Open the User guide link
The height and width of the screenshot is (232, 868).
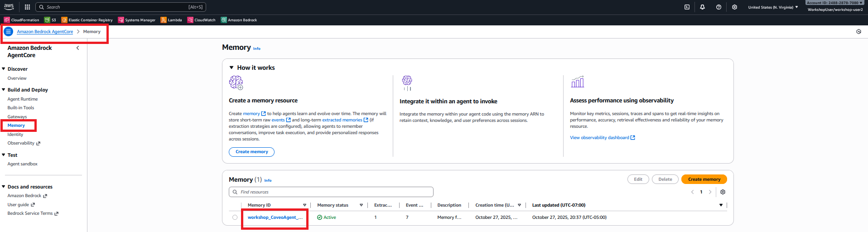pos(21,205)
